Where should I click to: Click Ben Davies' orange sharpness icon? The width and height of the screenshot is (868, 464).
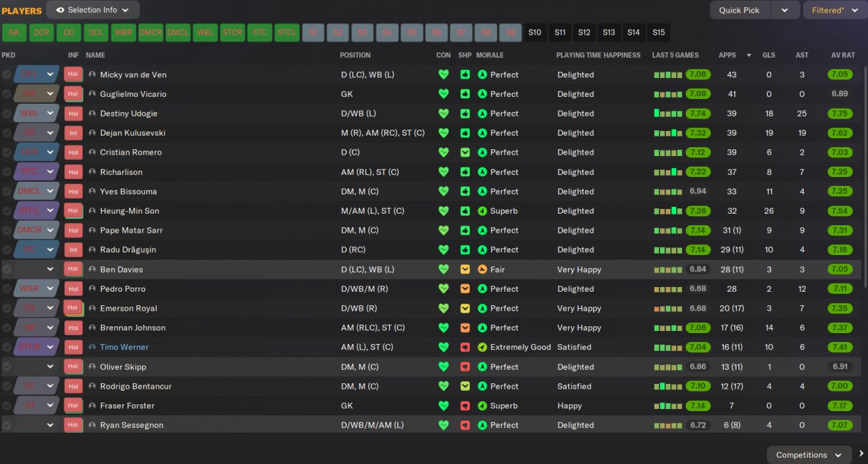tap(465, 269)
